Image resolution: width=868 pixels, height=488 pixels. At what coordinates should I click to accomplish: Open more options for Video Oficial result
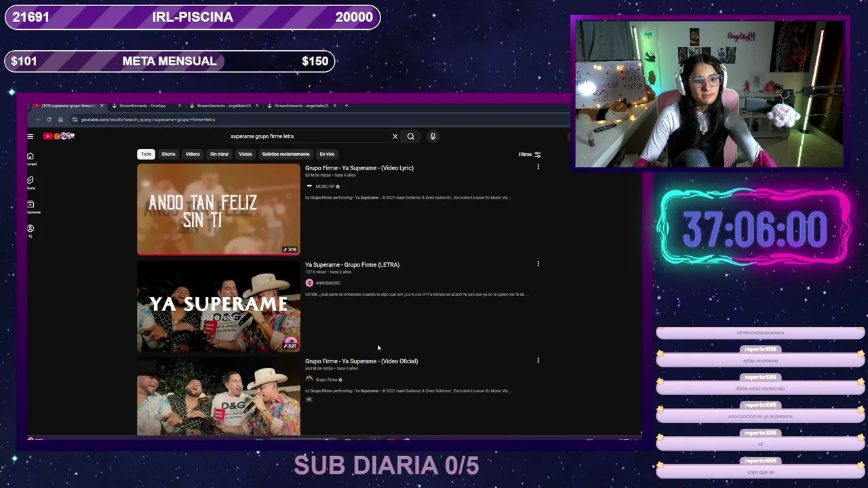(538, 360)
